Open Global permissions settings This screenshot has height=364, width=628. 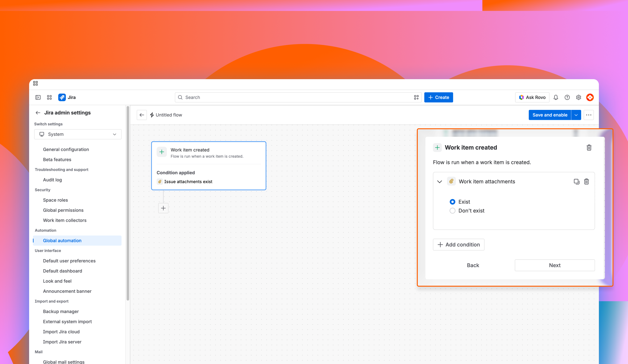pos(63,210)
